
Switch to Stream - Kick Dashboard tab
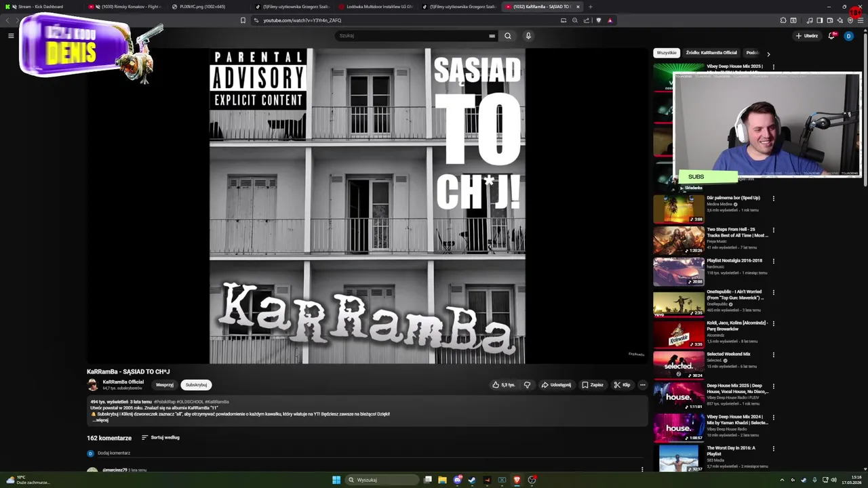39,7
